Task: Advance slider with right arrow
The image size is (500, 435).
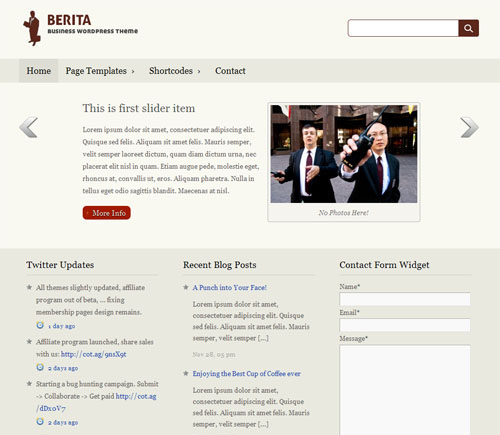Action: point(469,127)
